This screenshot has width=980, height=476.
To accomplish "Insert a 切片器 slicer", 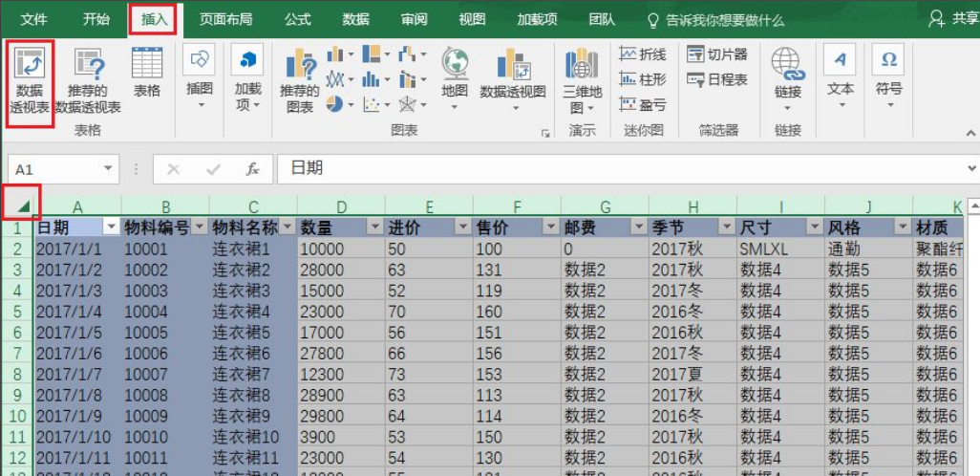I will [717, 54].
